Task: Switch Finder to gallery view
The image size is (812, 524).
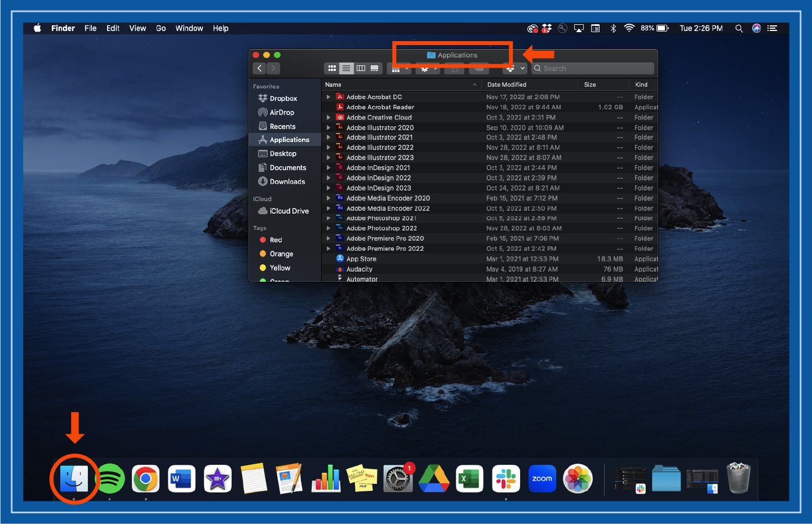Action: pyautogui.click(x=375, y=68)
